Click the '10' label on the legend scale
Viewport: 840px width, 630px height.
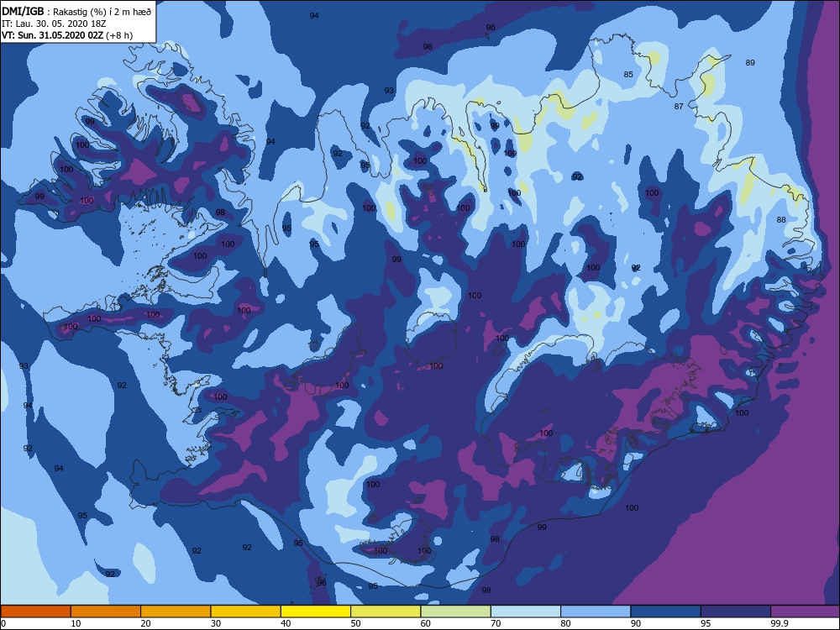(76, 623)
